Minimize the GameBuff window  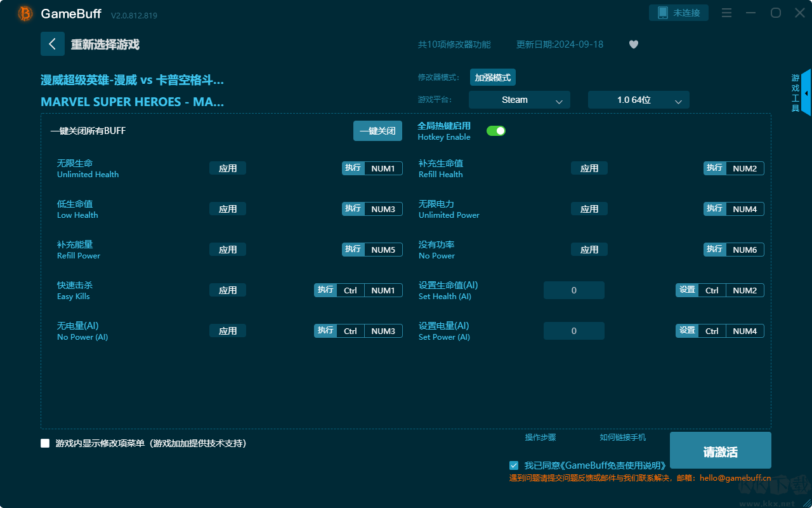751,13
